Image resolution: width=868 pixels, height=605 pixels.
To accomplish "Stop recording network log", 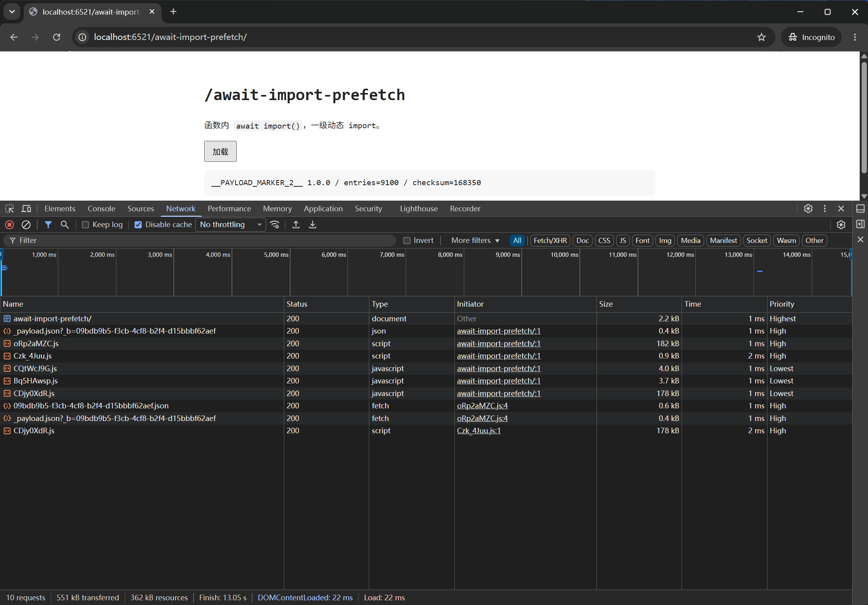I will point(9,225).
